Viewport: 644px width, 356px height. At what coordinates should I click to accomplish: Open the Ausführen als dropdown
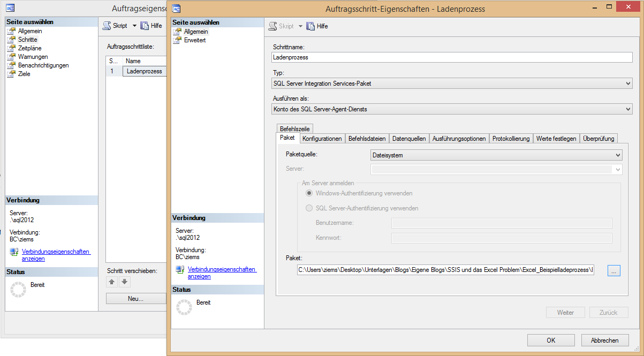[x=628, y=109]
